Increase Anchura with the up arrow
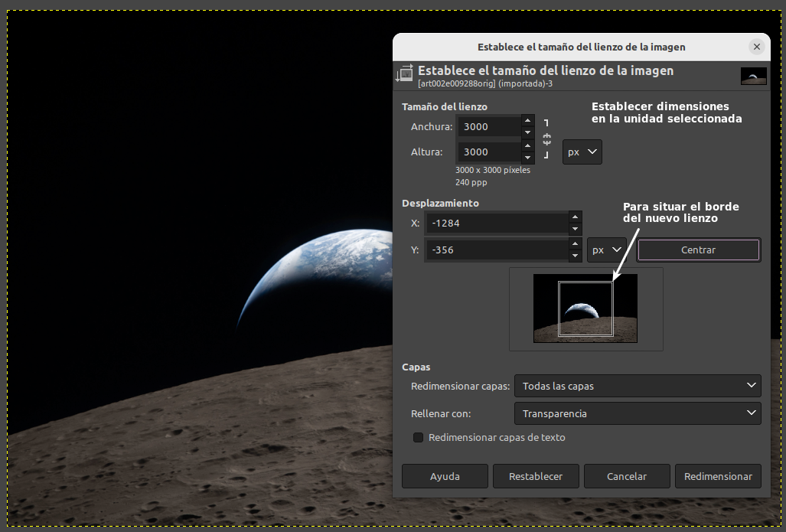The image size is (786, 532). pyautogui.click(x=527, y=120)
